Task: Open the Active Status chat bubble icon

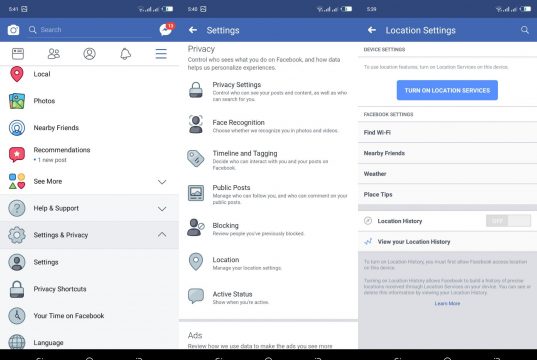Action: (x=196, y=296)
